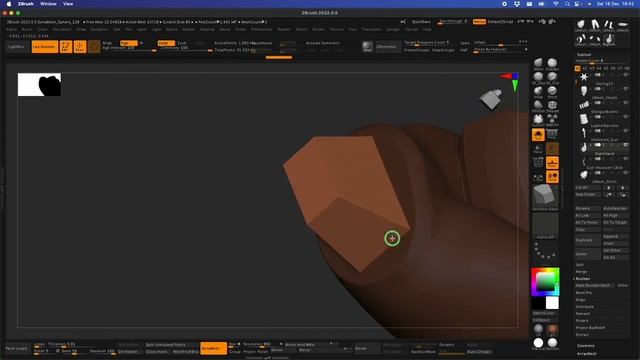Select the Pinch brush
640x360 pixels.
coord(552,91)
